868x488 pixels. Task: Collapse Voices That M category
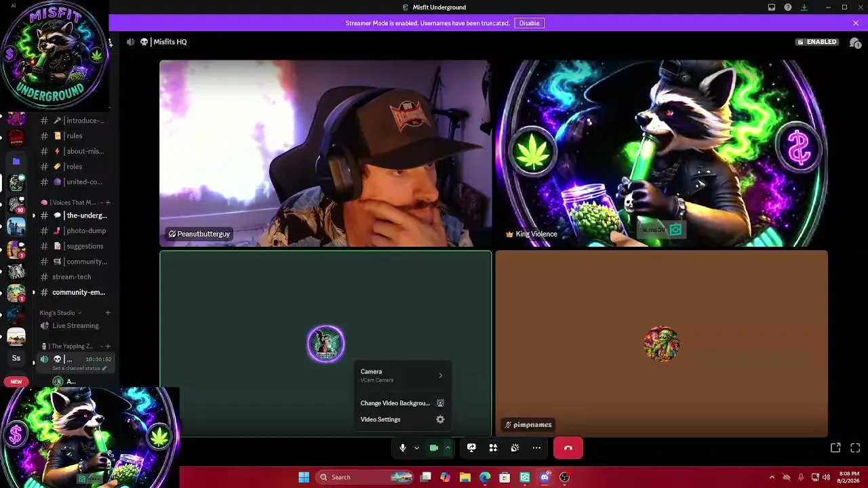tap(72, 203)
